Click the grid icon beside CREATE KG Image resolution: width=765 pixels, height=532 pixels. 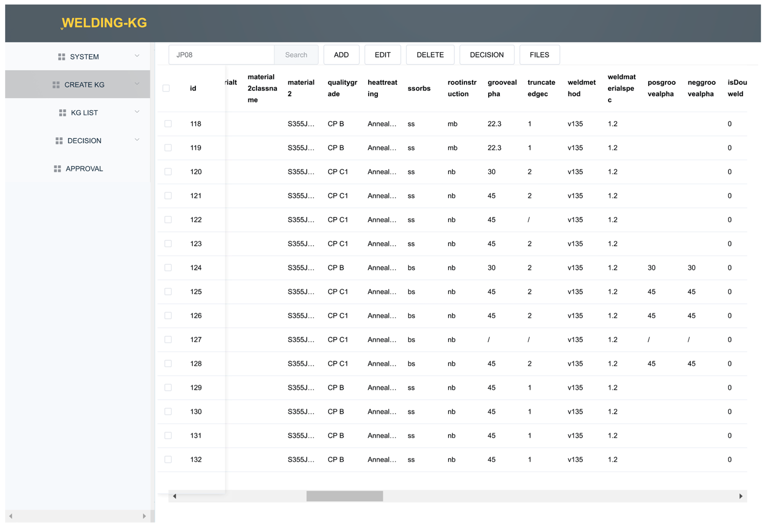click(56, 84)
